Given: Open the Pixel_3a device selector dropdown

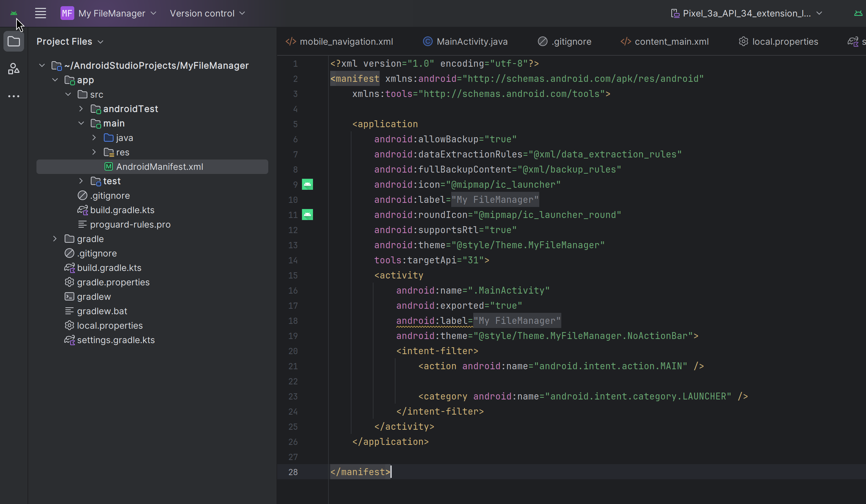Looking at the screenshot, I should [746, 13].
